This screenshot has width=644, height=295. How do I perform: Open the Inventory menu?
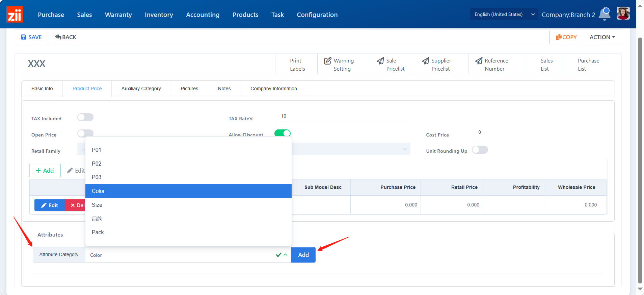(x=159, y=15)
